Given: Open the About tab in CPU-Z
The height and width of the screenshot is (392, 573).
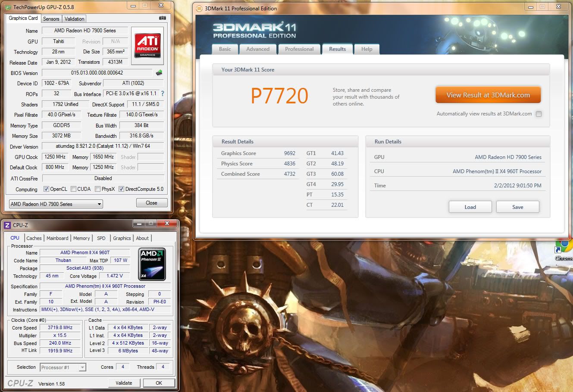Looking at the screenshot, I should pyautogui.click(x=142, y=238).
